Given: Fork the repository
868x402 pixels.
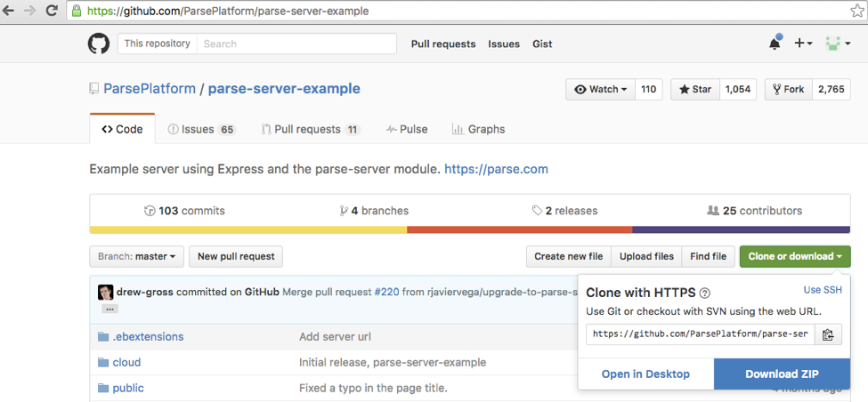Looking at the screenshot, I should [788, 90].
